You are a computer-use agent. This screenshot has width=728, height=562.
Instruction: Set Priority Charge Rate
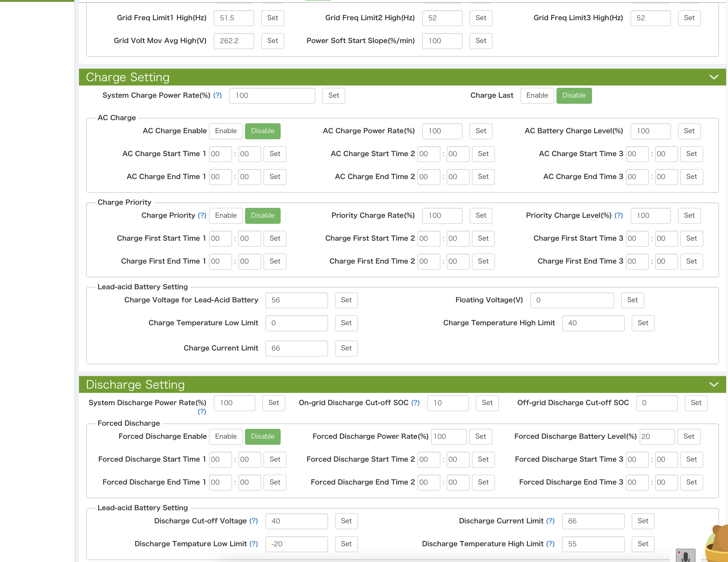[x=481, y=216]
